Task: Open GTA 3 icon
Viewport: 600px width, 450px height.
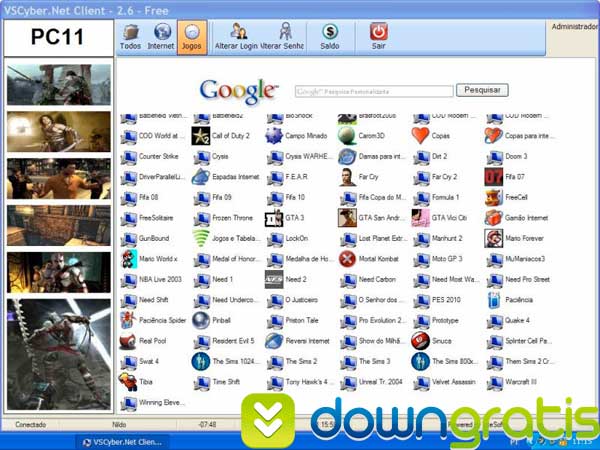Action: (274, 218)
